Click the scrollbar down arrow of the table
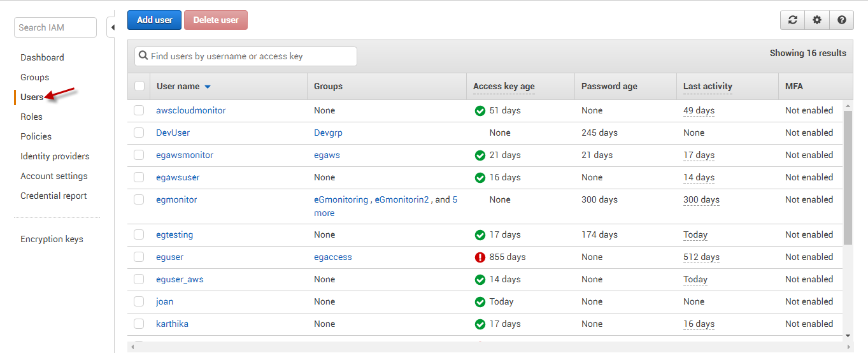Viewport: 868px width, 353px height. pos(848,335)
